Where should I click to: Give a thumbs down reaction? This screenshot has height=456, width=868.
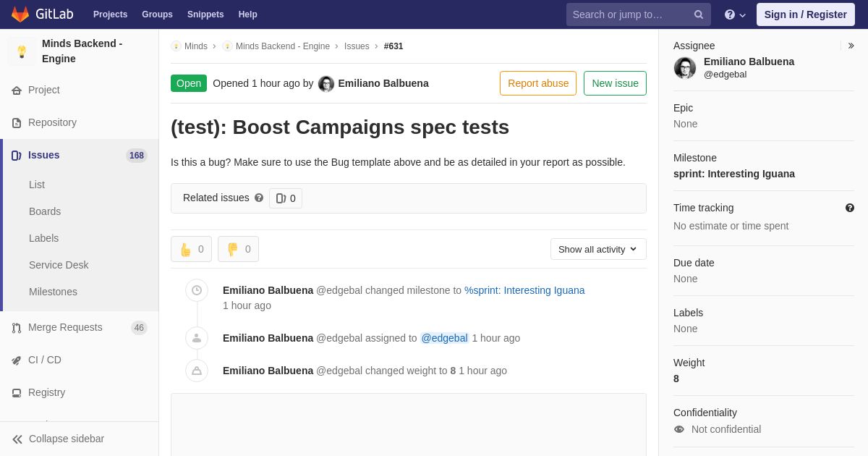click(238, 249)
